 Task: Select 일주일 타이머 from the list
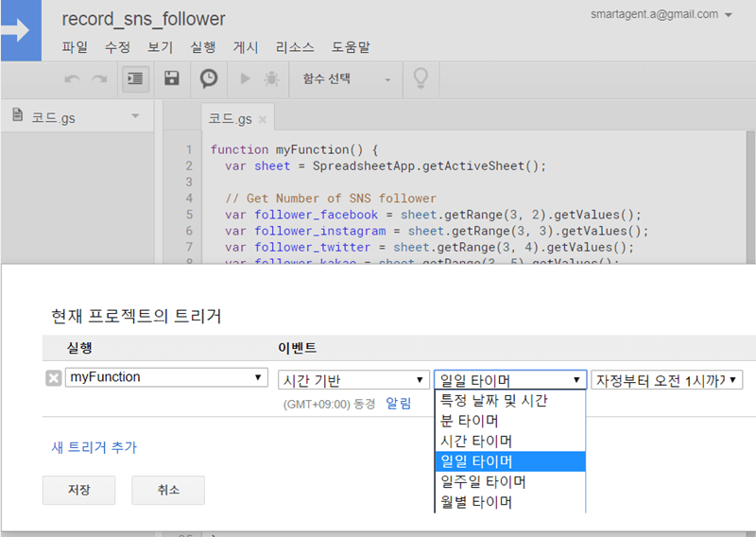click(484, 481)
